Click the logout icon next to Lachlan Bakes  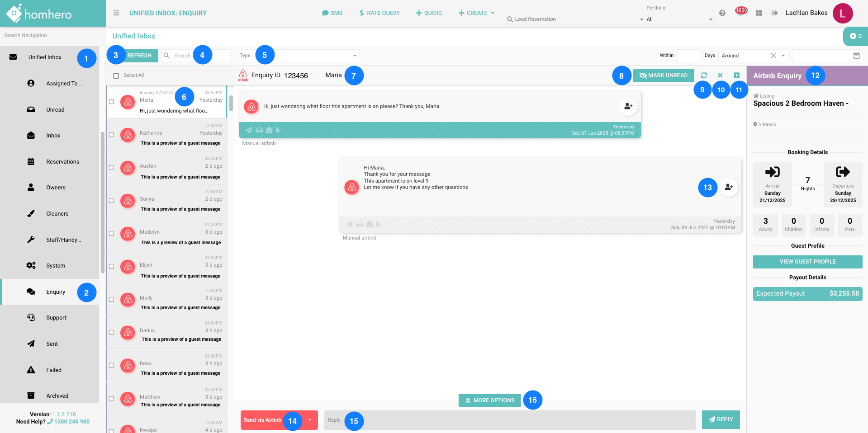775,13
